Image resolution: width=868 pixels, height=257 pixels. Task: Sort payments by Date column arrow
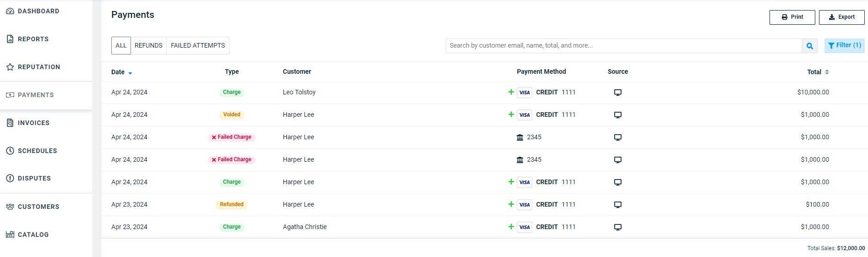pos(130,73)
